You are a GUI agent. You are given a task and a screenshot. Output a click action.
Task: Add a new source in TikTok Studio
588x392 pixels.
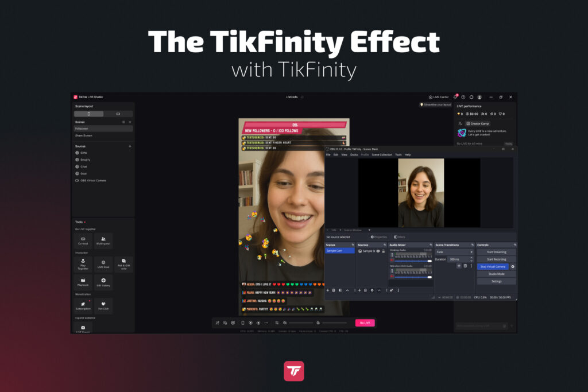130,146
